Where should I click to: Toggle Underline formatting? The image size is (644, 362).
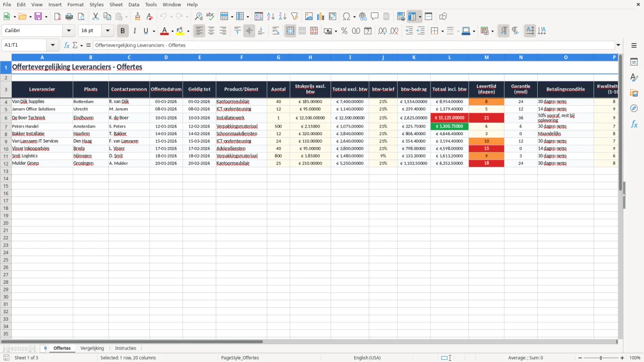coord(145,31)
